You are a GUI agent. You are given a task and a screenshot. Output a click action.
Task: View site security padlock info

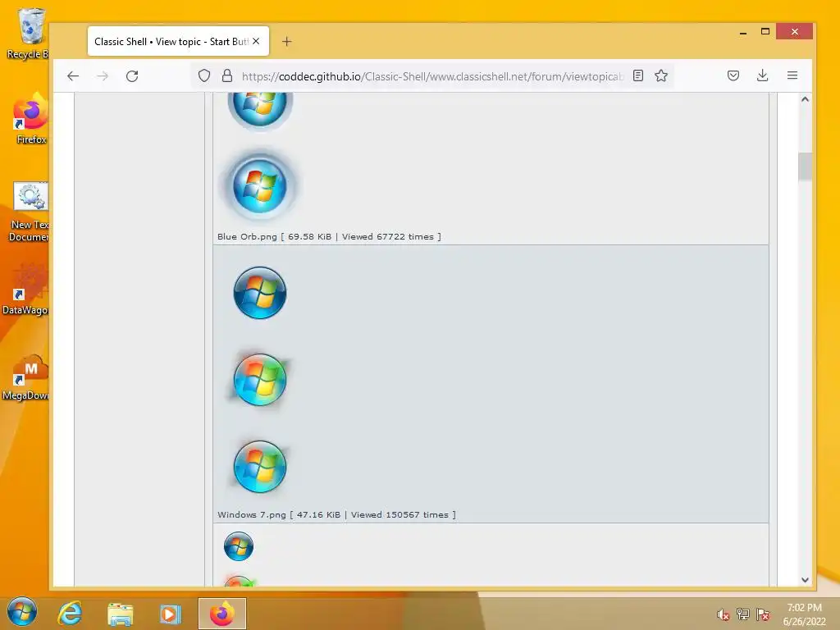227,76
